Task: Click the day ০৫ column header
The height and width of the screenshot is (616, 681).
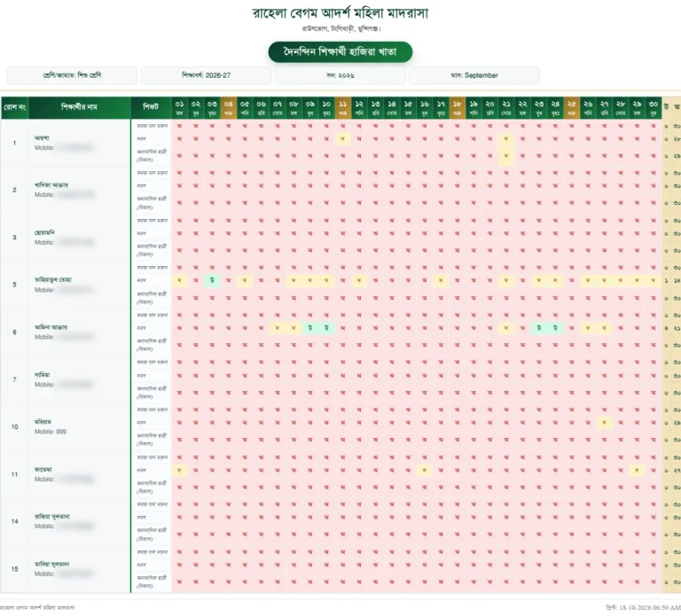Action: [x=245, y=107]
